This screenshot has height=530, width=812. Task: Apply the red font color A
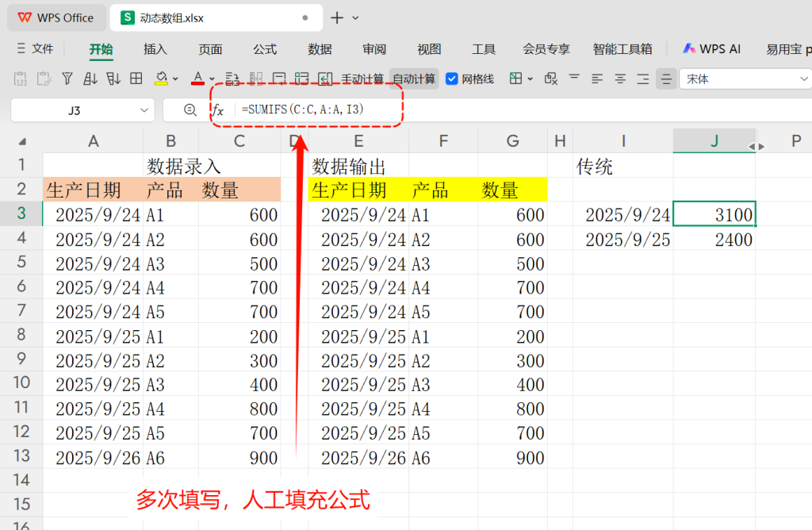coord(197,79)
